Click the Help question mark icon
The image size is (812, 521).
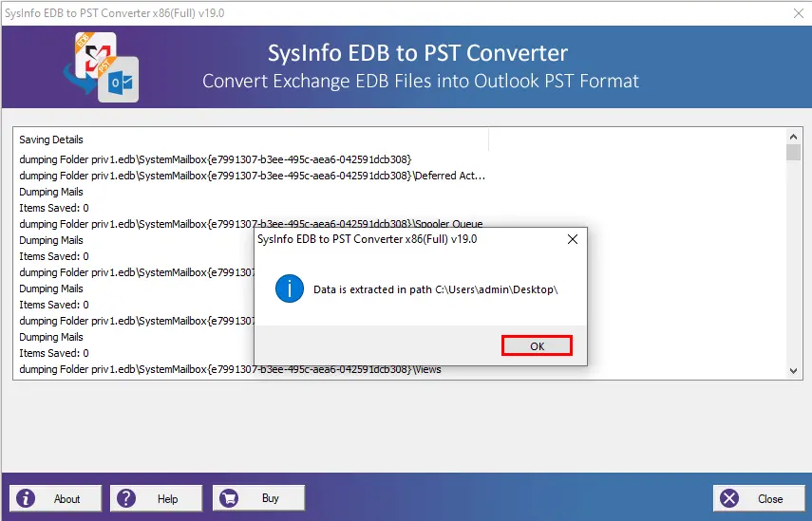point(126,498)
